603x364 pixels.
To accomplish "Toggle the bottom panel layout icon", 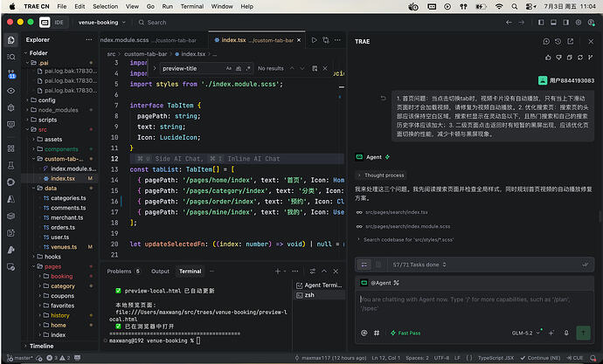I will point(553,23).
